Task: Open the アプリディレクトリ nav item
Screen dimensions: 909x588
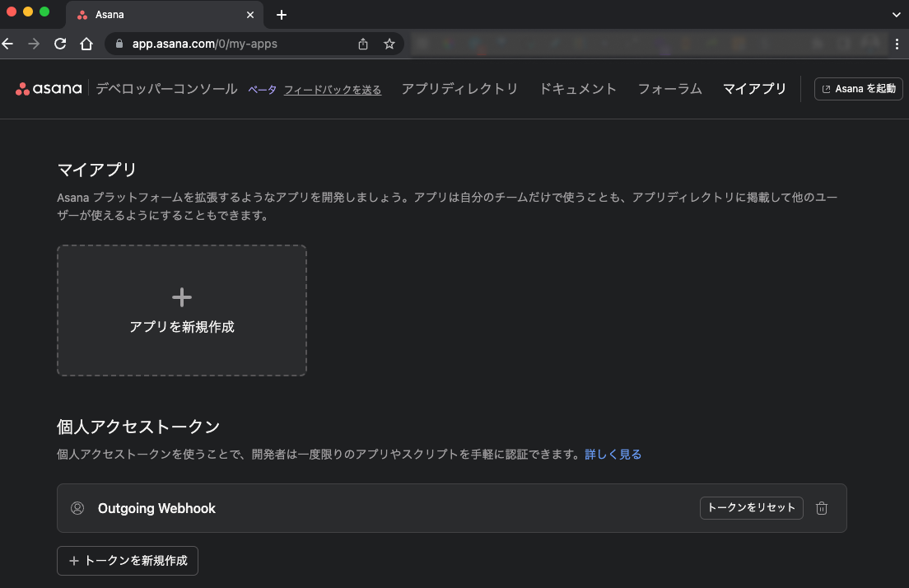Action: point(459,89)
